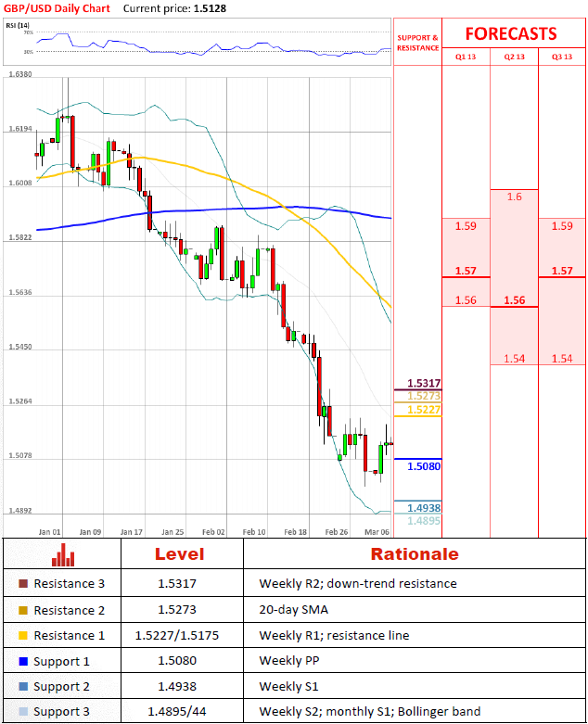This screenshot has width=588, height=724.
Task: Click the Resistance 2 row label
Action: [x=70, y=610]
